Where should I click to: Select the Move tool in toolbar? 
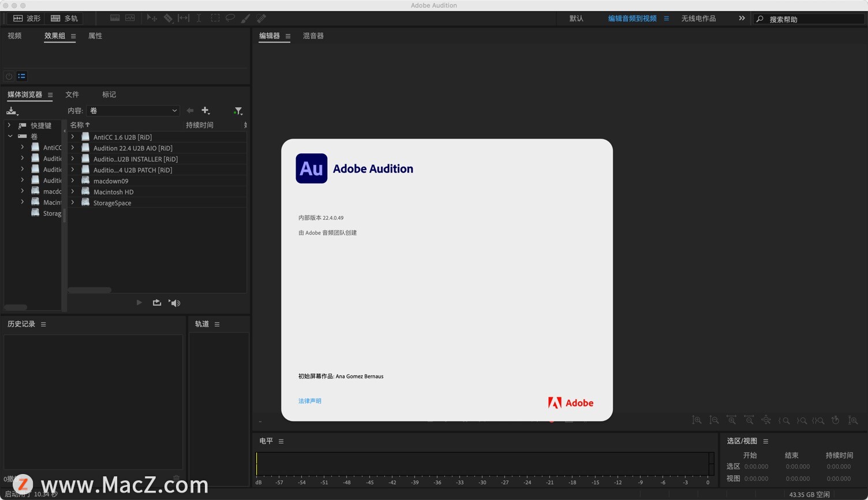pos(152,18)
